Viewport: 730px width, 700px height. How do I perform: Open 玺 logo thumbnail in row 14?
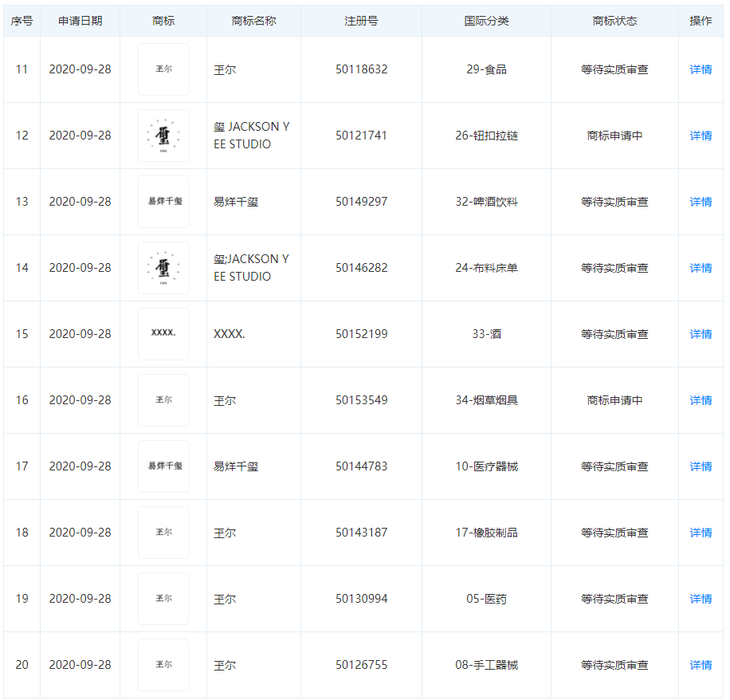163,268
